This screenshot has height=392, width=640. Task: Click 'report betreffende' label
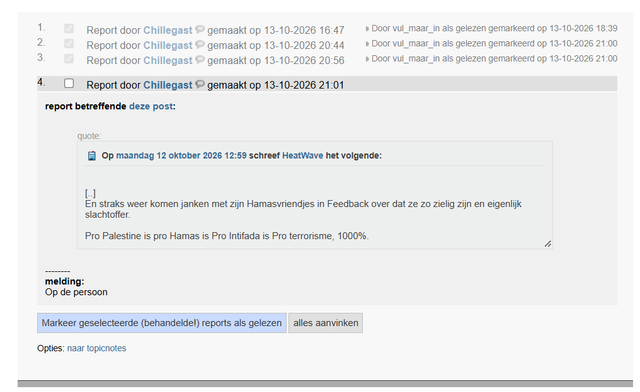pyautogui.click(x=86, y=106)
